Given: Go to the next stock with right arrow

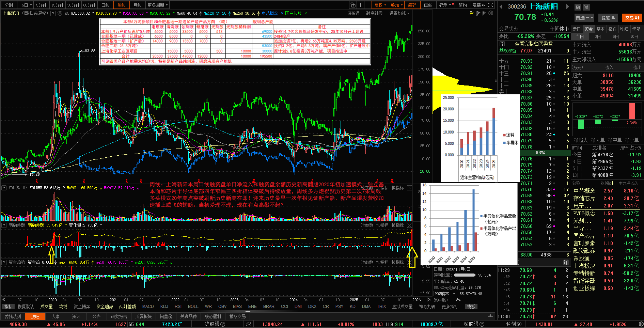Looking at the screenshot, I should coord(568,6).
